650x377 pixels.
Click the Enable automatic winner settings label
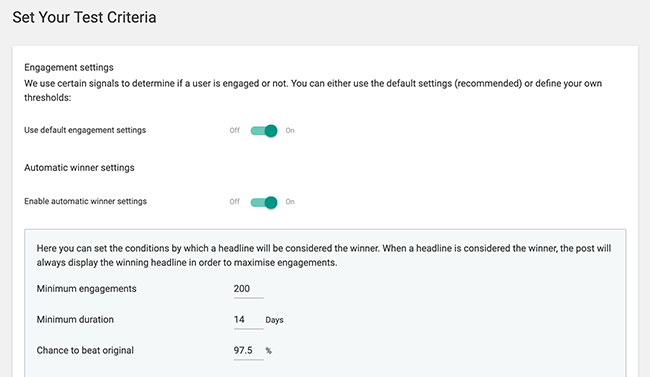click(x=85, y=201)
